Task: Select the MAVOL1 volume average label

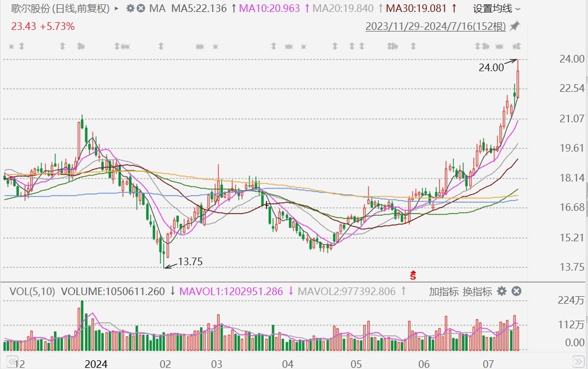Action: (231, 291)
